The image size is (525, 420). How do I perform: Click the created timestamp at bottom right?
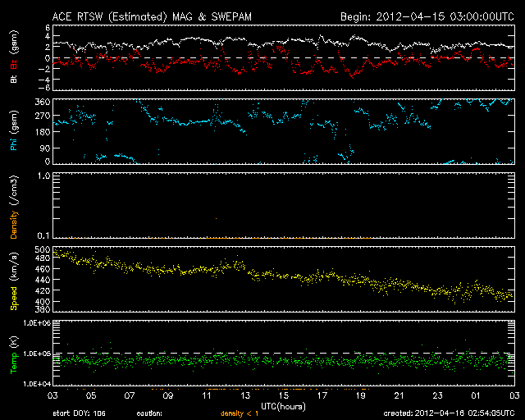[450, 414]
